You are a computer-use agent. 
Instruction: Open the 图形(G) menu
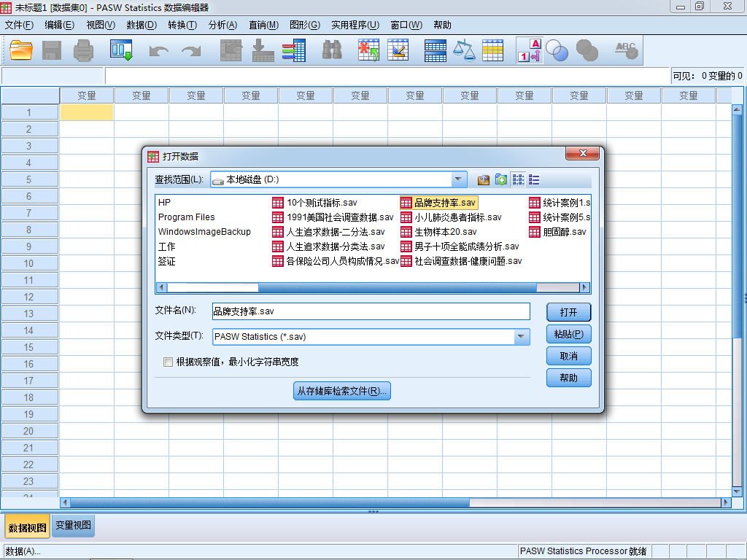coord(305,25)
